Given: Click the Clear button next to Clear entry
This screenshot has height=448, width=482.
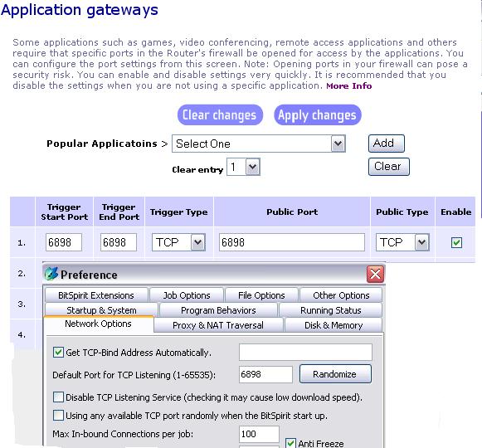Looking at the screenshot, I should (389, 167).
